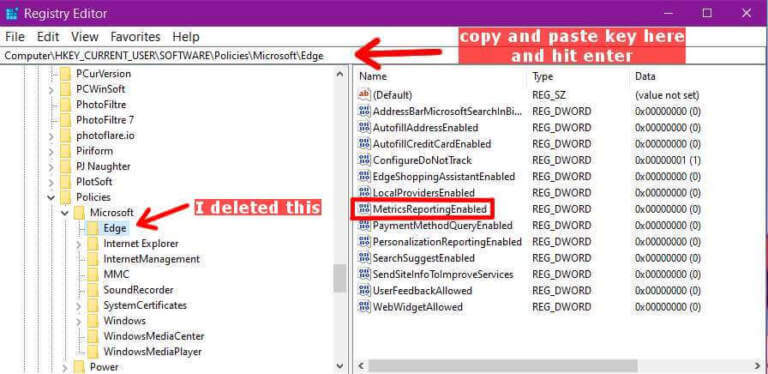Viewport: 768px width, 374px height.
Task: Expand the Internet Explorer key
Action: (x=78, y=244)
